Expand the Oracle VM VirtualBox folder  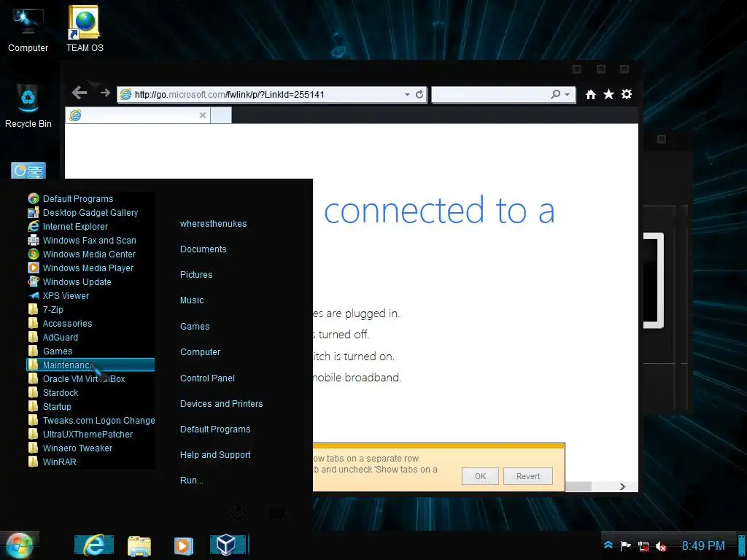90,378
